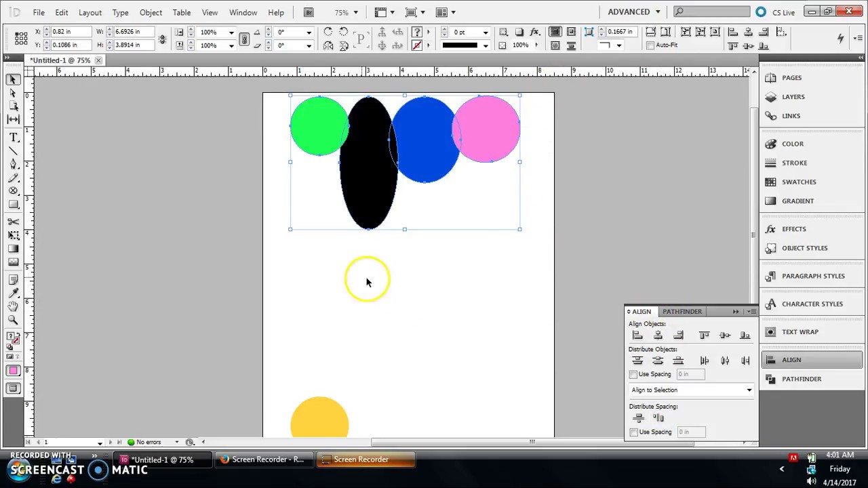The width and height of the screenshot is (868, 488).
Task: Open the scale X percentage dropdown
Action: [231, 32]
